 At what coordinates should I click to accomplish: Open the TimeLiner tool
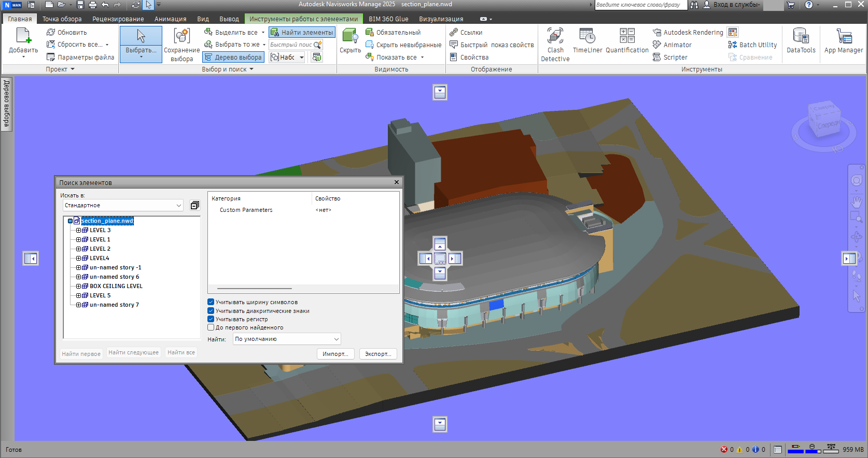(x=587, y=41)
